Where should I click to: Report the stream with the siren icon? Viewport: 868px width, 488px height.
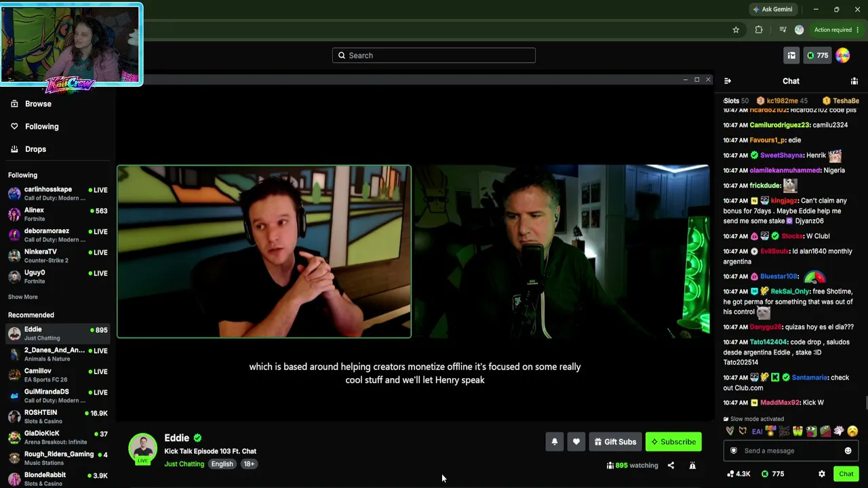[x=692, y=466]
